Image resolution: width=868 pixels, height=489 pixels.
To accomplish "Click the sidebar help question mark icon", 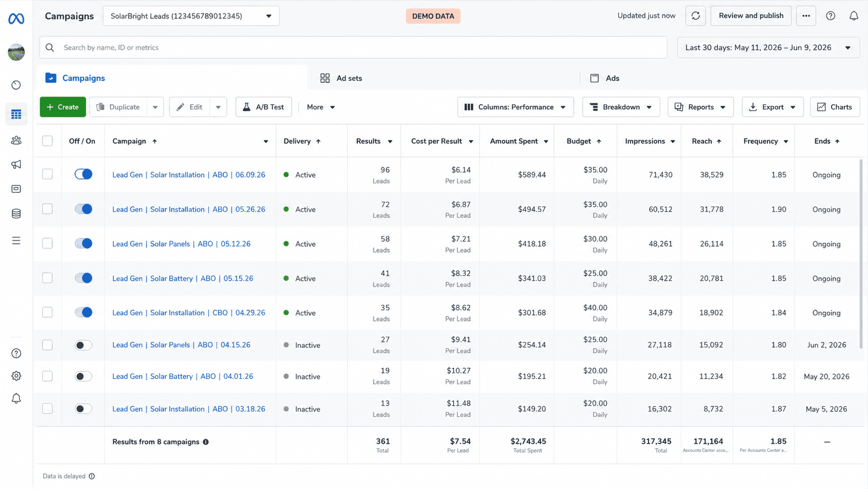I will [16, 353].
